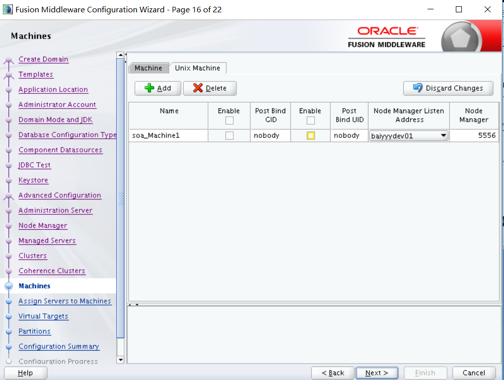
Task: Open Component Datasources step
Action: (x=60, y=150)
